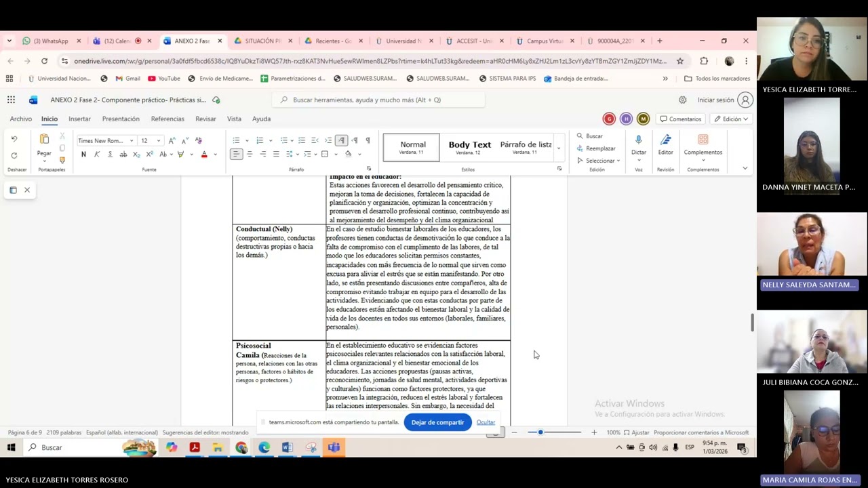868x488 pixels.
Task: Click Reemplazar in the Edición group
Action: (x=596, y=148)
